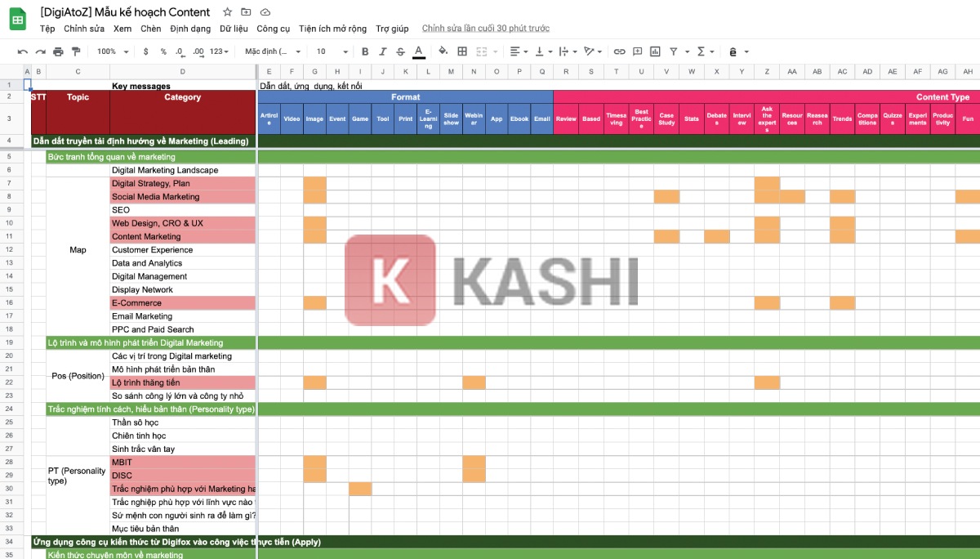Pick a cell fill color
This screenshot has width=980, height=559.
click(x=443, y=51)
